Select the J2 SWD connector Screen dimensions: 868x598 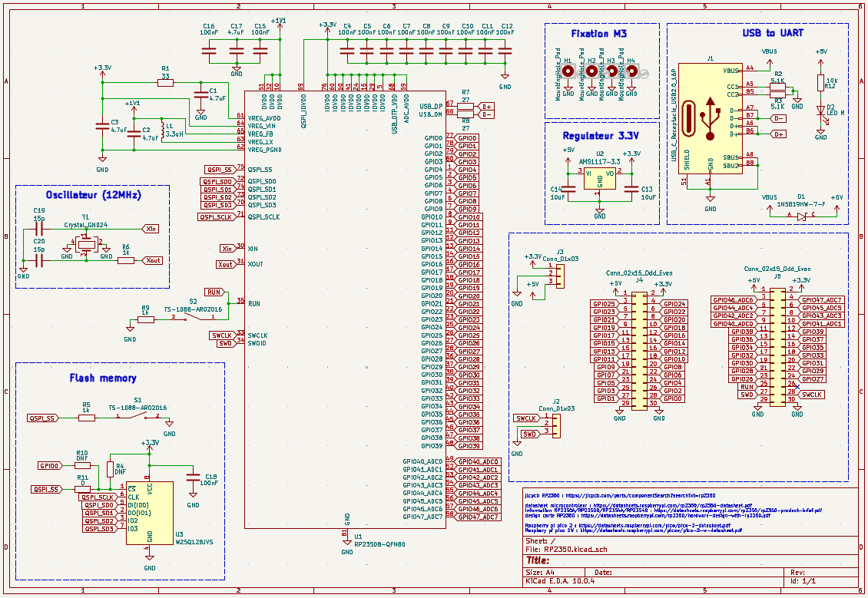click(556, 425)
